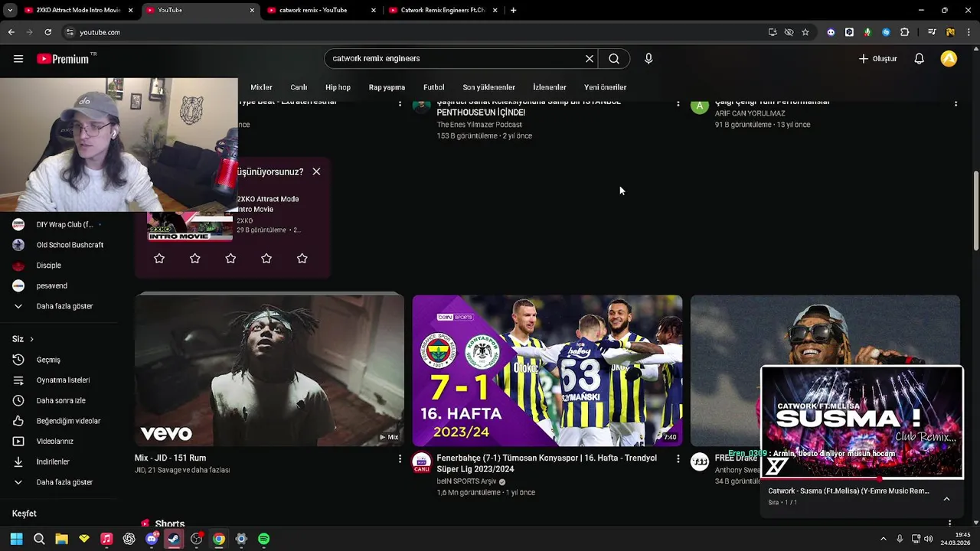Viewport: 980px width, 551px height.
Task: Open 'Daha sonra izle' in sidebar
Action: [x=61, y=400]
